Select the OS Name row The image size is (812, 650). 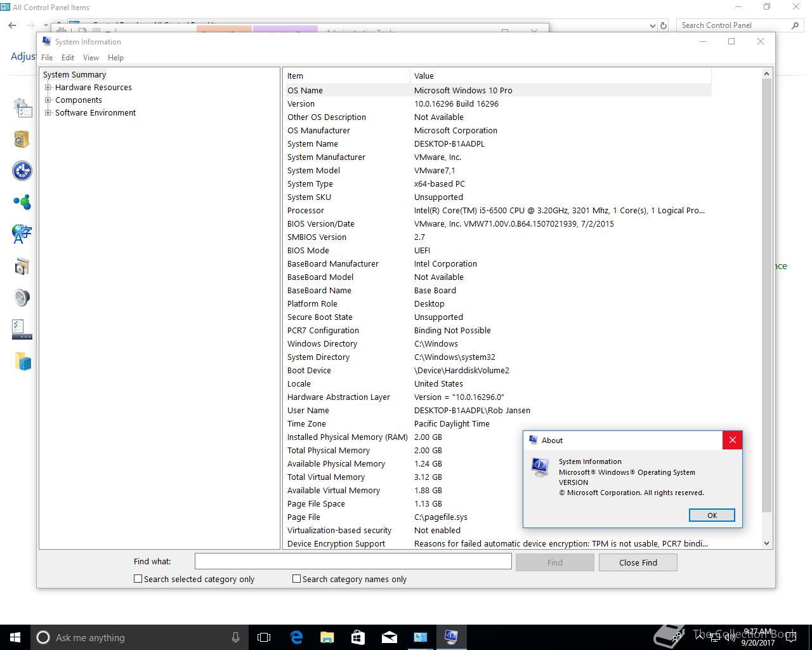(498, 90)
